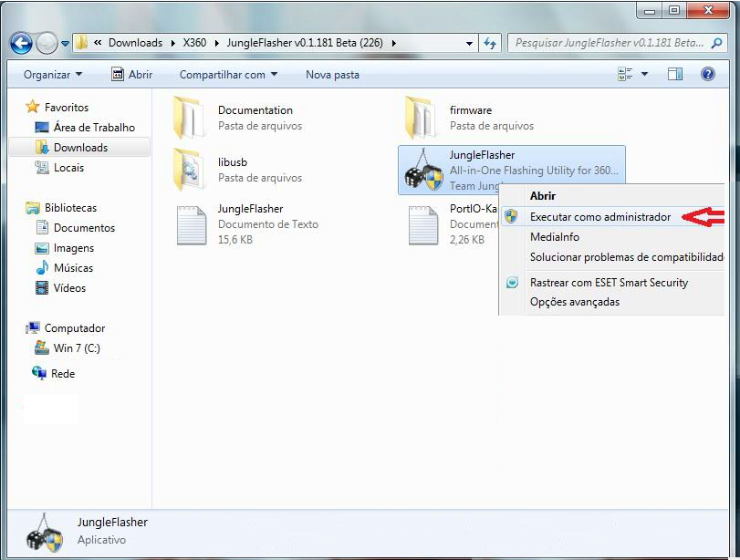Open the Organizar menu
Viewport: 740px width, 560px height.
coord(53,75)
